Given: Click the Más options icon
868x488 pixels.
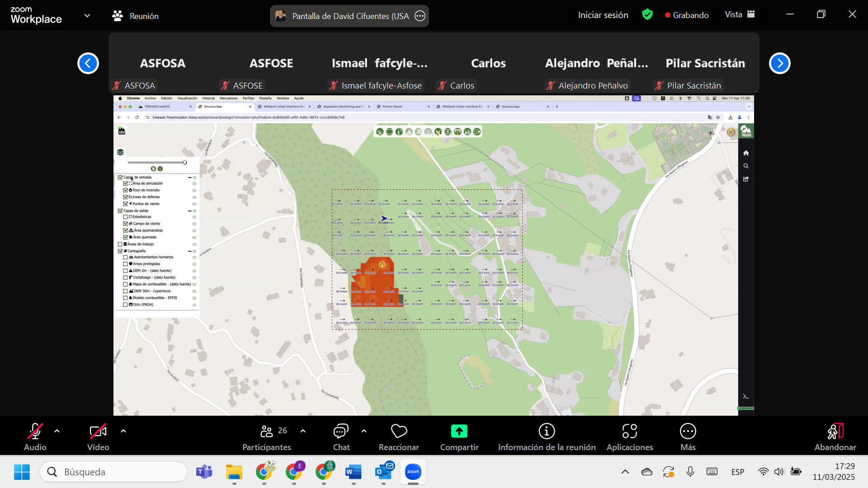Looking at the screenshot, I should pos(688,432).
